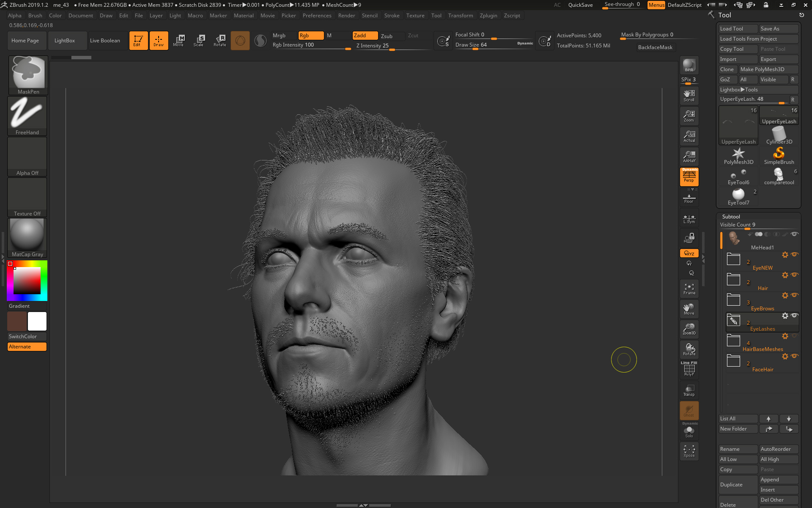Open the FreeHand stroke picker
Screen dimensions: 812x508
(x=27, y=116)
